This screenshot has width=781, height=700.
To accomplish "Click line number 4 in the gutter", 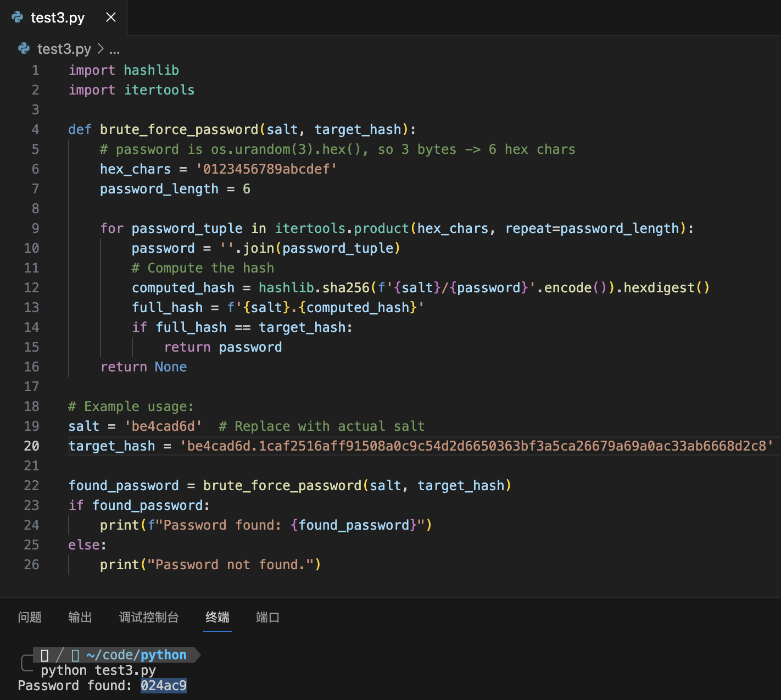I will coord(35,130).
